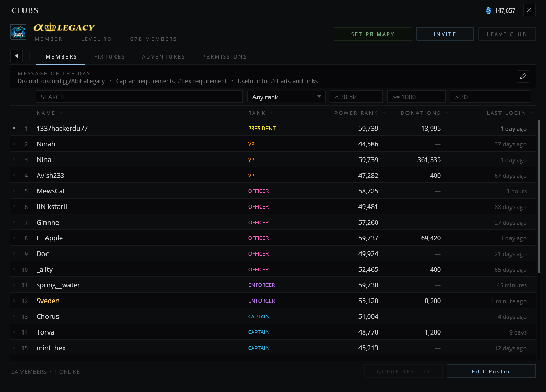The height and width of the screenshot is (392, 546).
Task: Select member Ninah
Action: [x=273, y=144]
